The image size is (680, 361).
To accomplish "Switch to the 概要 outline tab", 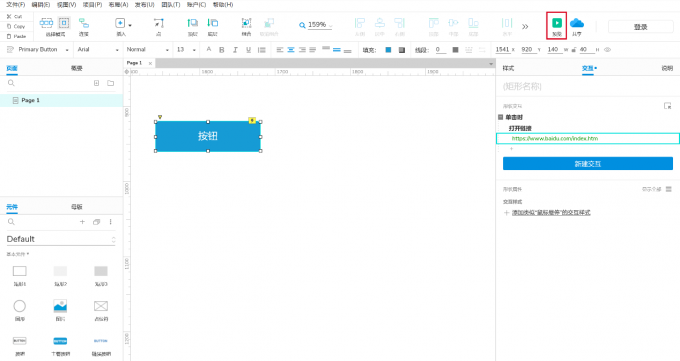I will pos(77,68).
